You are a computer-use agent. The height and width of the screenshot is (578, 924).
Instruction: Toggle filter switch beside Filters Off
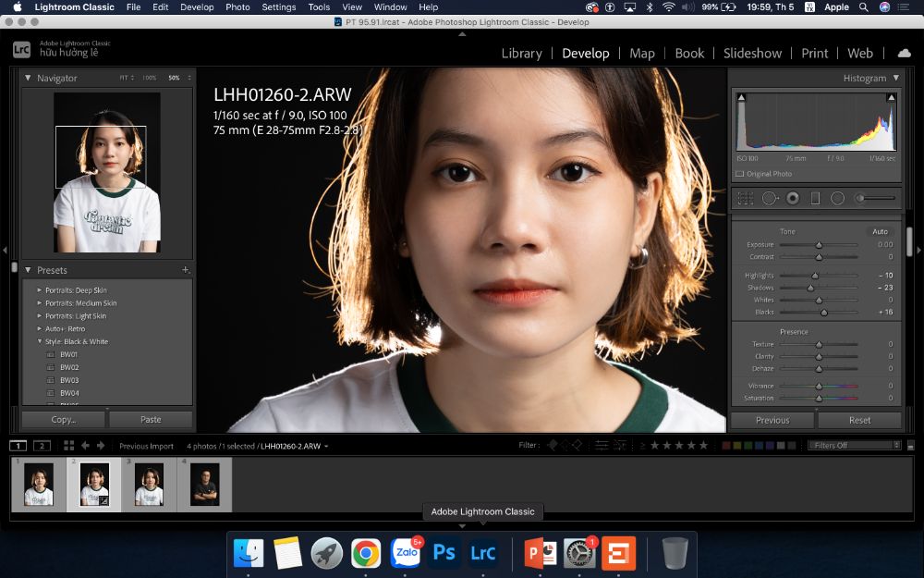[910, 446]
